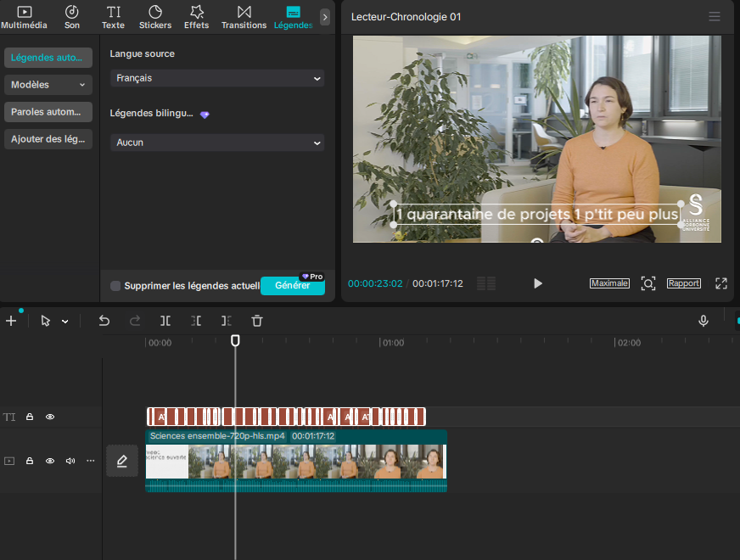Click the cover edit pencil button
This screenshot has height=560, width=740.
coord(122,461)
